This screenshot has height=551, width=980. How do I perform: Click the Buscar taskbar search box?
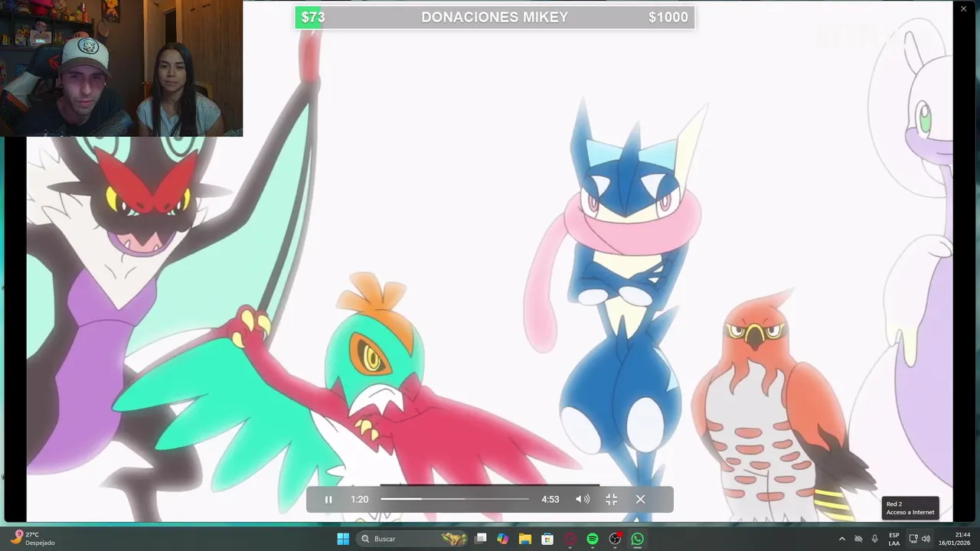pos(413,539)
